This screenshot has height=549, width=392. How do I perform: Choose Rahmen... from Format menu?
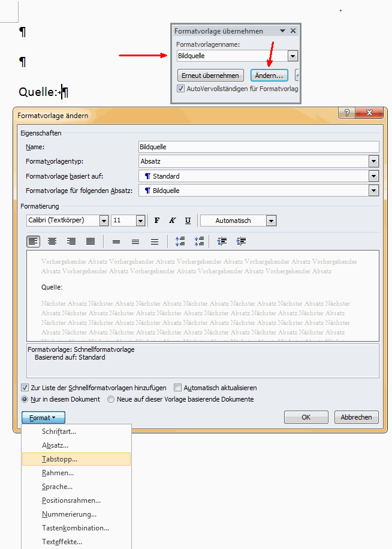click(76, 473)
